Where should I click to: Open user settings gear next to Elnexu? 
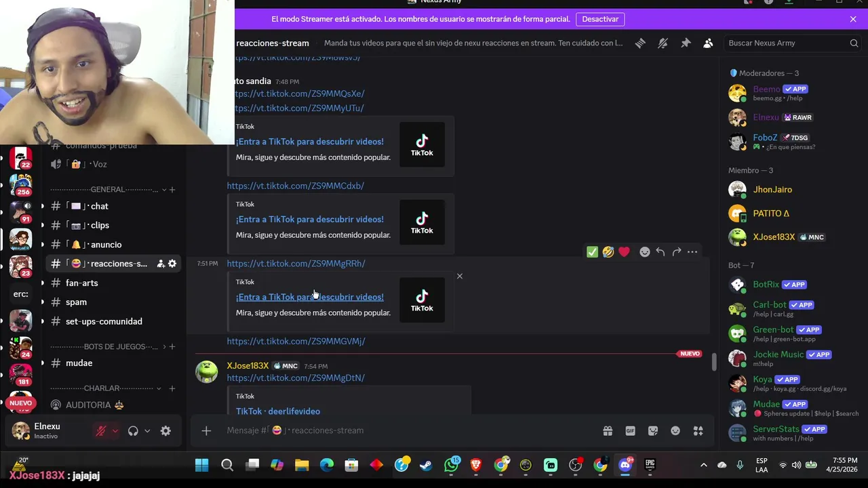(165, 431)
